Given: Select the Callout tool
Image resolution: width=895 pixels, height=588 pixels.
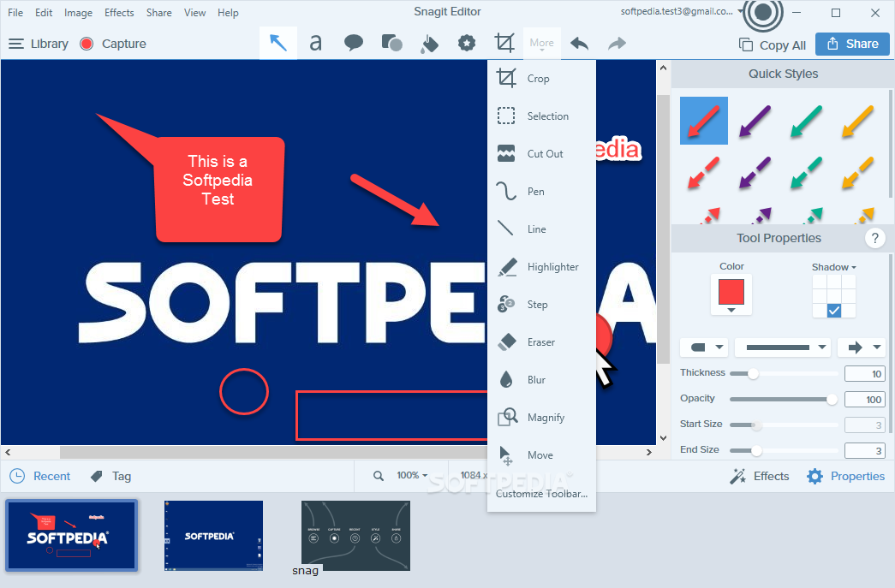Looking at the screenshot, I should 354,43.
